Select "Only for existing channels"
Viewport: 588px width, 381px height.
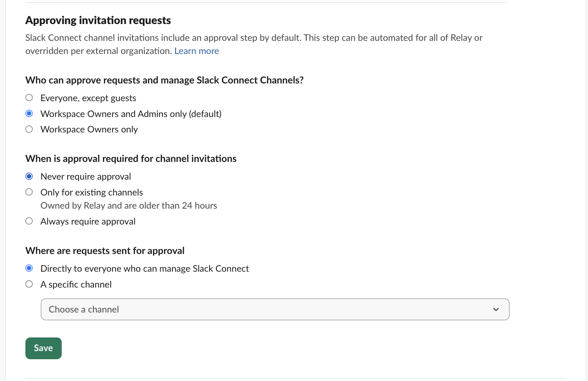[29, 192]
